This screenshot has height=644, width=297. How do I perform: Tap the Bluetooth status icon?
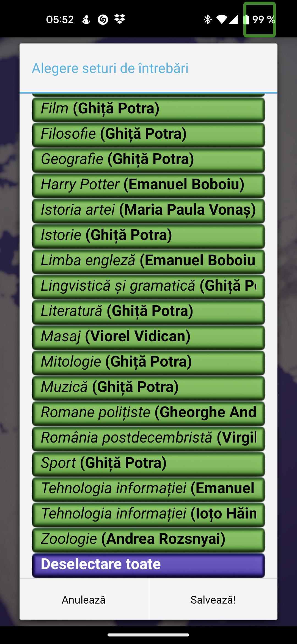click(x=207, y=19)
